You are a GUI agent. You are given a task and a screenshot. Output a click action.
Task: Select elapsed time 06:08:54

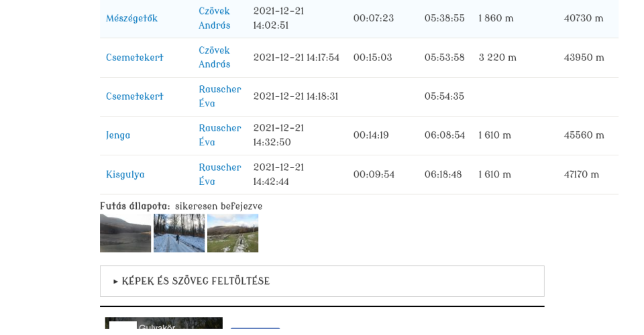click(x=444, y=135)
